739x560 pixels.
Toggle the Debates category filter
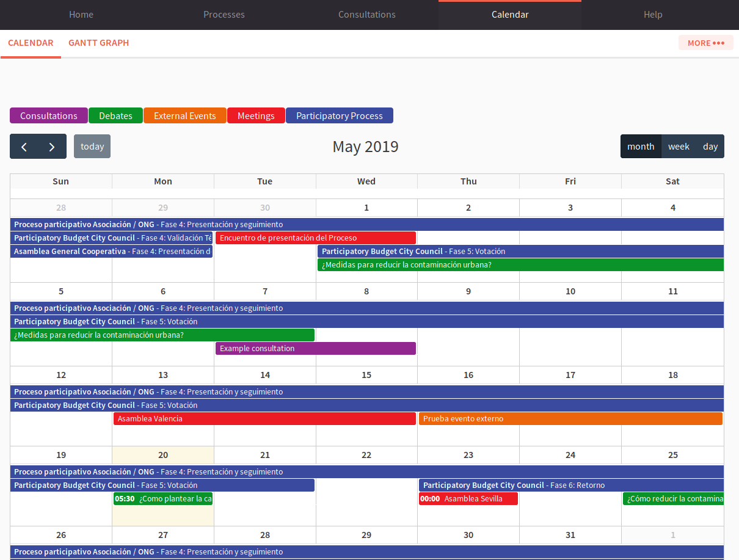[x=115, y=115]
